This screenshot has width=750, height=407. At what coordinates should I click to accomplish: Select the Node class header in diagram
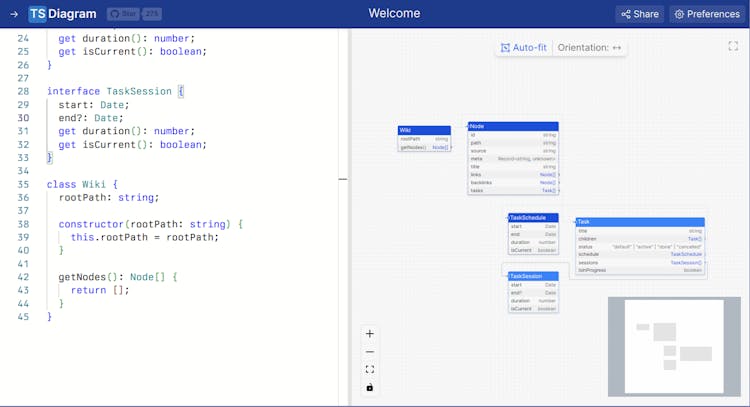[513, 126]
